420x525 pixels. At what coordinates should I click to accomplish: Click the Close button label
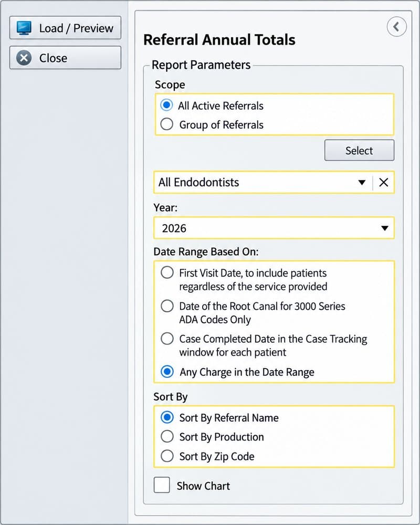tap(53, 58)
